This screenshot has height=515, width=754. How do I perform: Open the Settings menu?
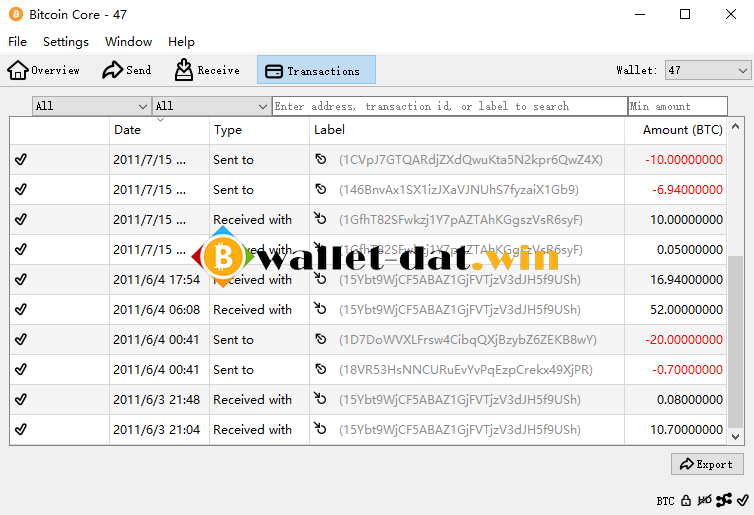click(66, 42)
